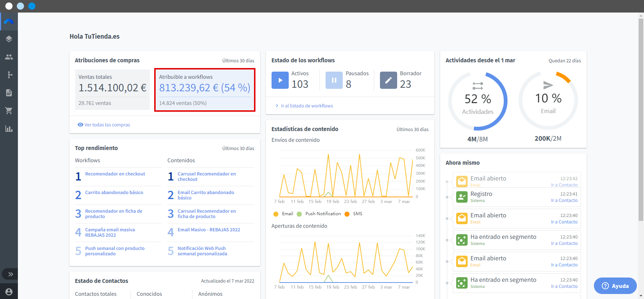
Task: Click the Quedan 22 días label
Action: pyautogui.click(x=565, y=61)
